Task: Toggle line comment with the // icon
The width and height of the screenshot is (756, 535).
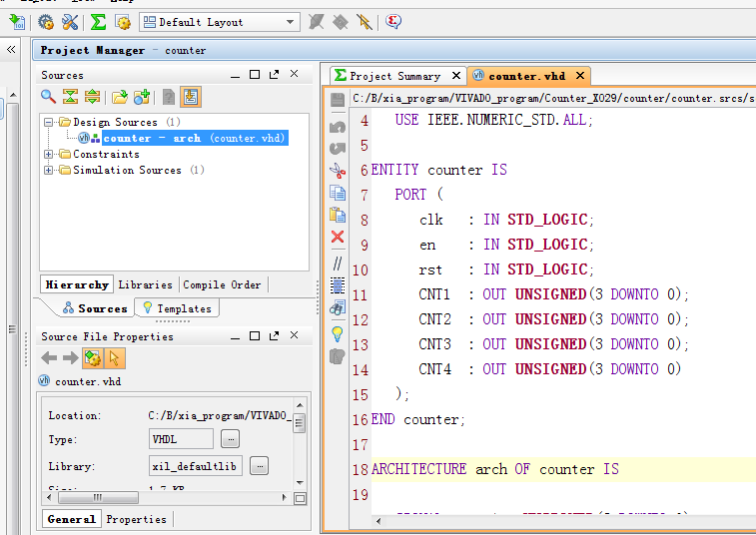Action: coord(338,264)
